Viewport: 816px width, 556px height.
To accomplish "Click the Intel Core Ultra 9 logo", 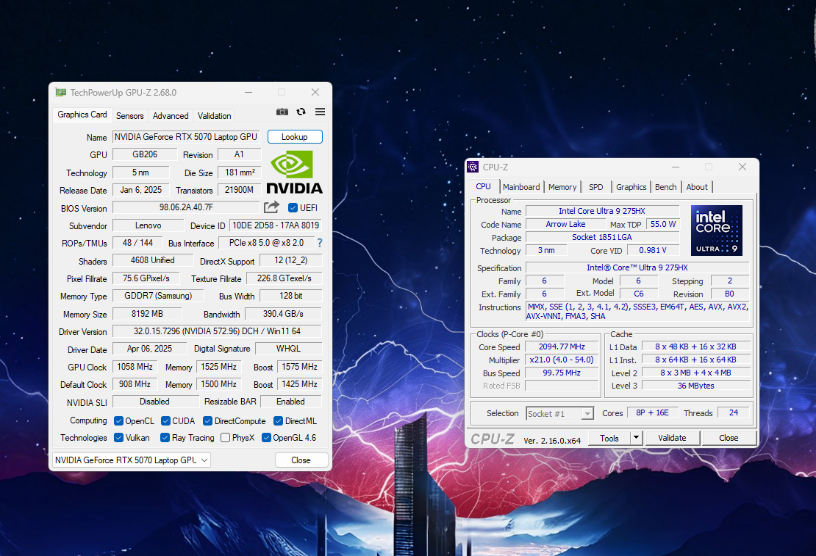I will pyautogui.click(x=717, y=230).
